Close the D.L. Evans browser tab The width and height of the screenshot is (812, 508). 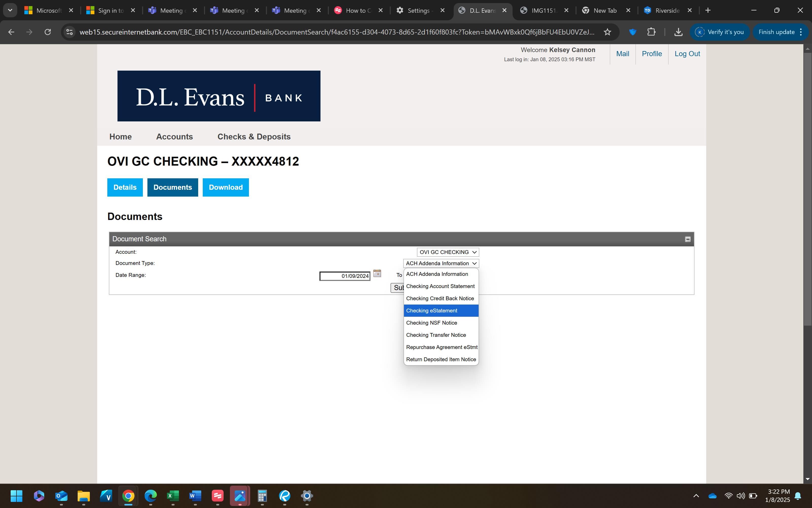coord(504,10)
